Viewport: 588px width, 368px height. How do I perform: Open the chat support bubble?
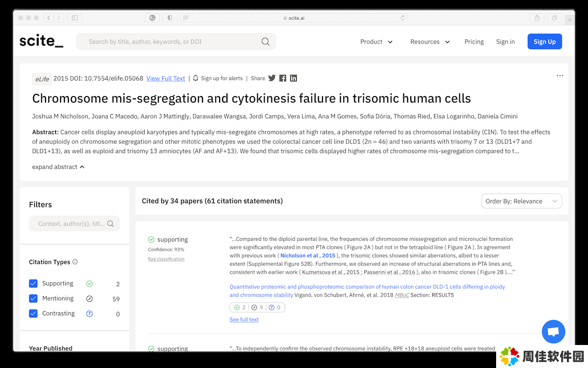click(x=553, y=332)
